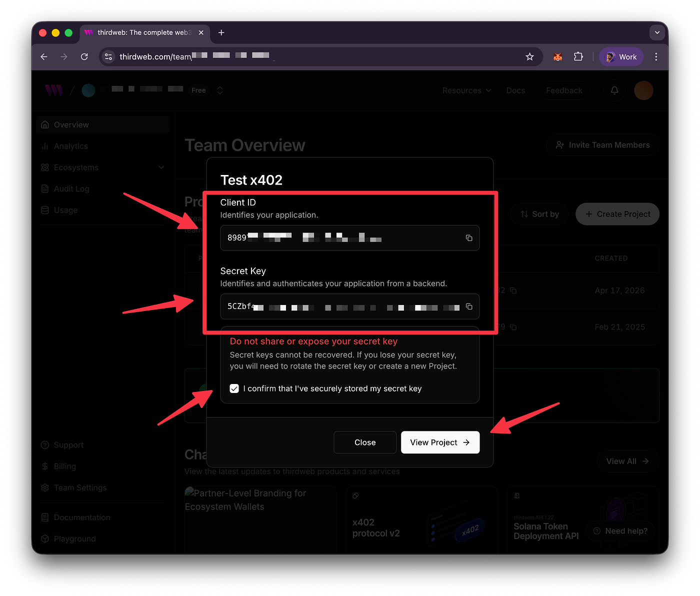Open the project with View Project
The width and height of the screenshot is (700, 596).
point(440,442)
